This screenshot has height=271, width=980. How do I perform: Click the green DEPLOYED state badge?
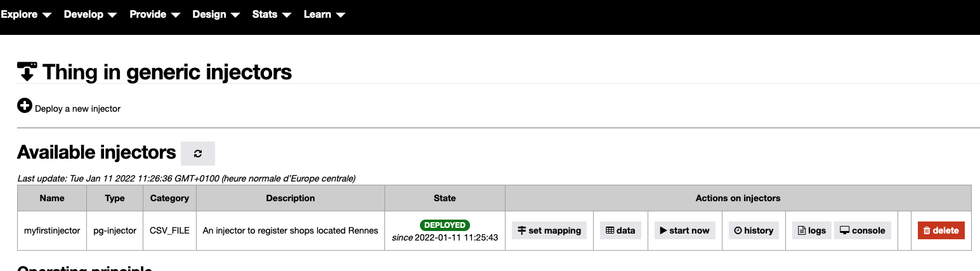tap(445, 225)
